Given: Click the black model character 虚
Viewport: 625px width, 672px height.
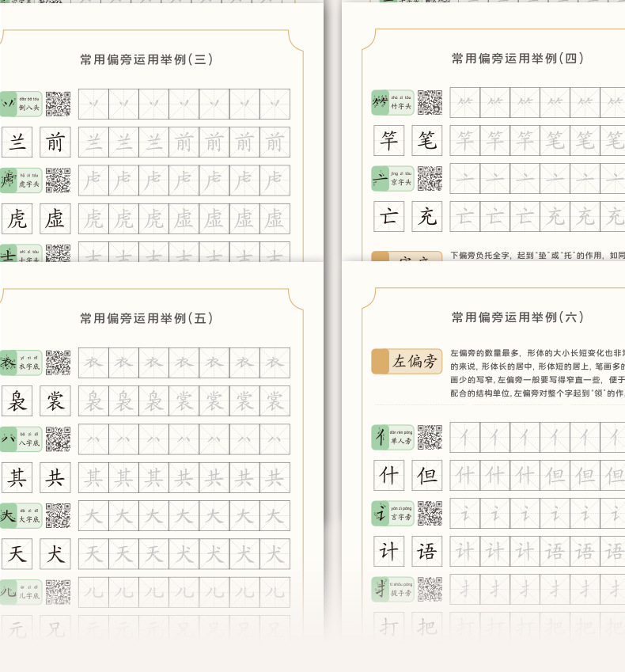Looking at the screenshot, I should [x=55, y=218].
